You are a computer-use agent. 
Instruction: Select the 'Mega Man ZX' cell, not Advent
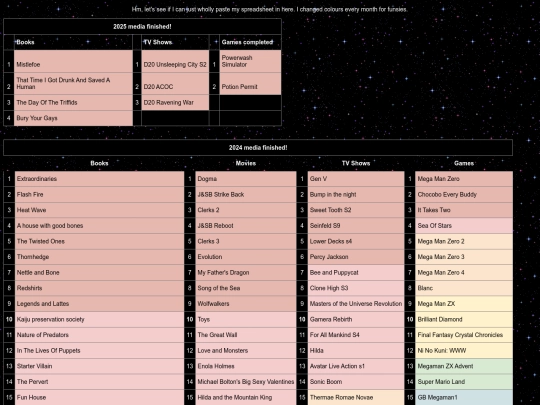click(x=464, y=304)
